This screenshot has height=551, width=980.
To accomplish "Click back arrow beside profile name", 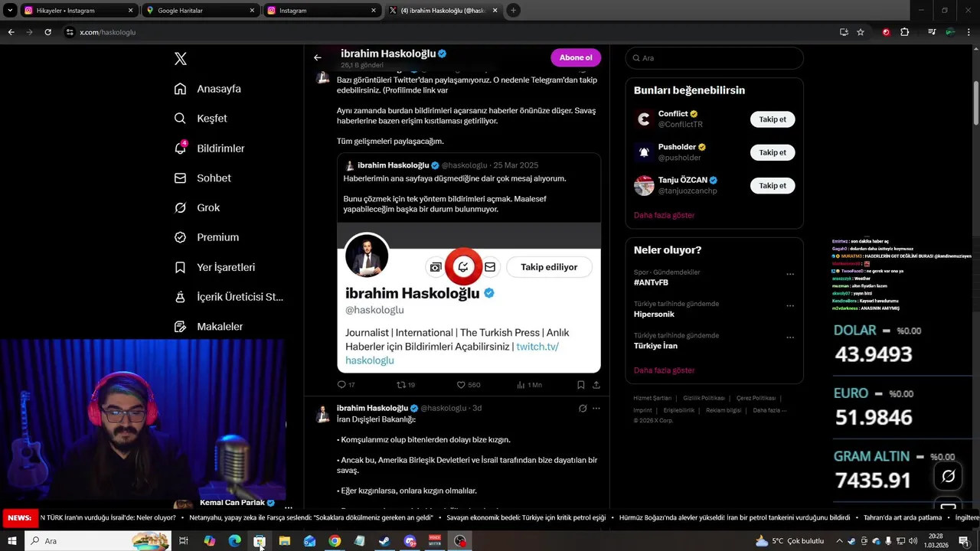I will [317, 57].
